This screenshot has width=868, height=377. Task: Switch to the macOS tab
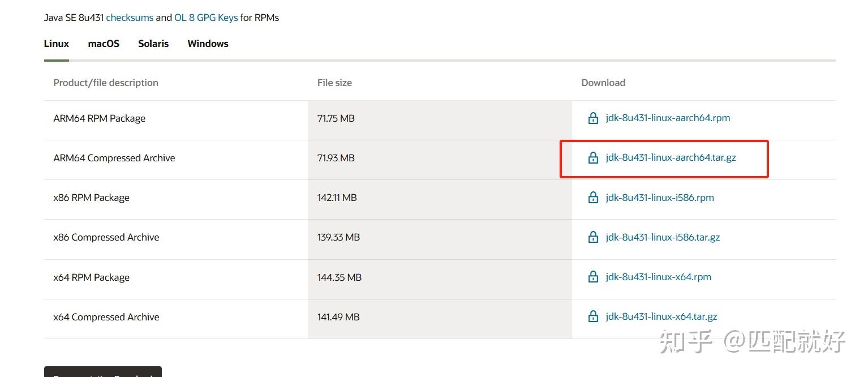(104, 44)
